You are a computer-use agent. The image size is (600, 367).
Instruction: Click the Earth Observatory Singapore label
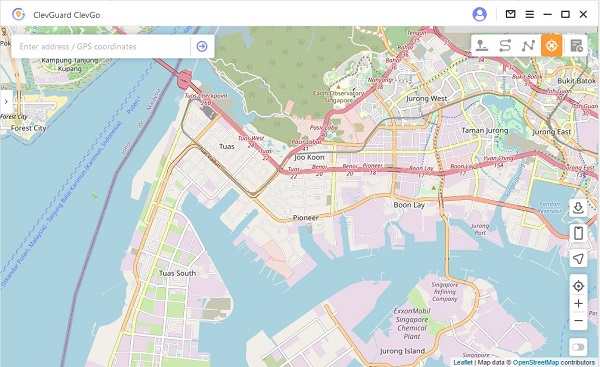coord(338,96)
